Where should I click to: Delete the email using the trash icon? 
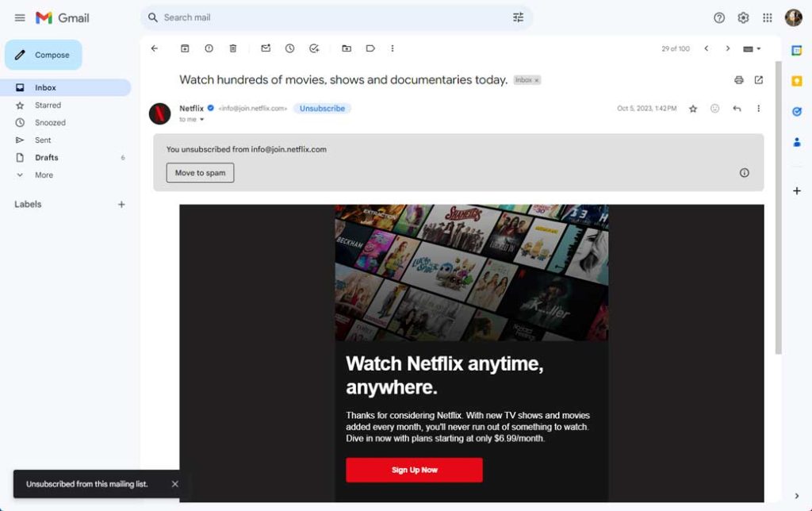(x=233, y=48)
